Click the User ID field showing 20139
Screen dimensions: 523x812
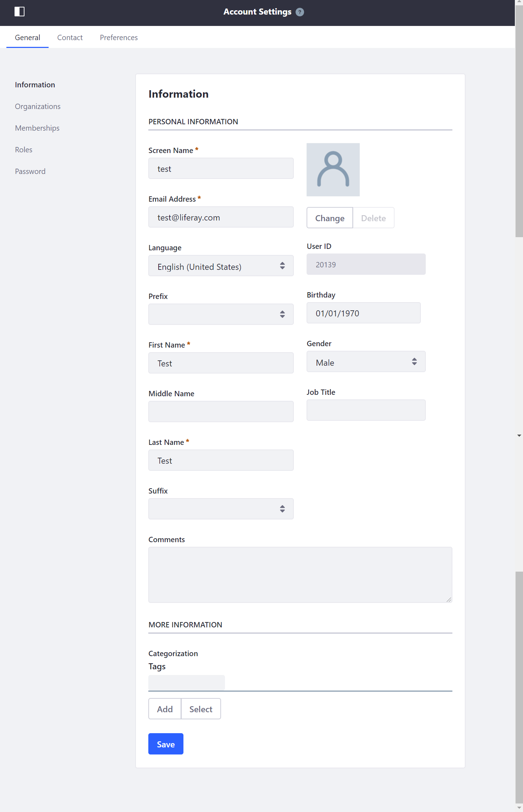[x=366, y=264]
